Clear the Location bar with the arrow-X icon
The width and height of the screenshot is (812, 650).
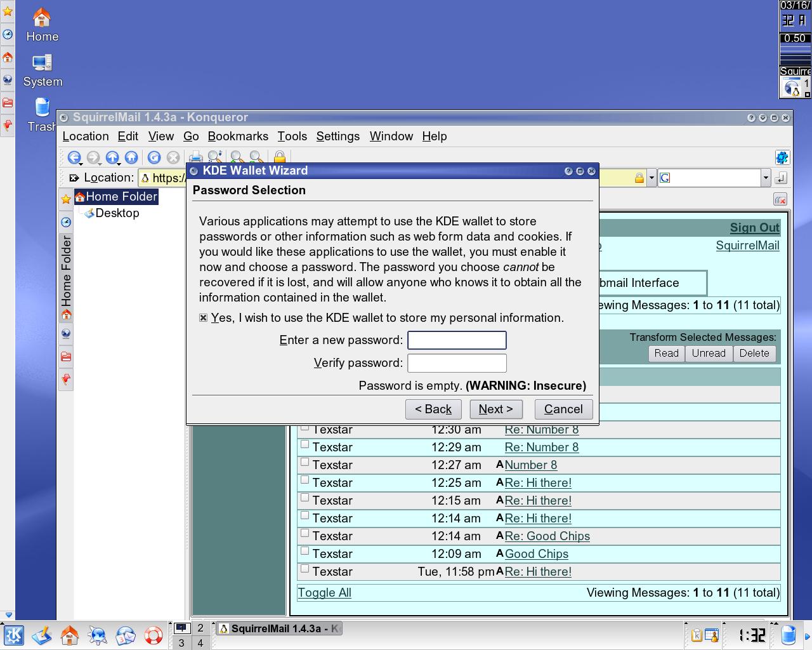point(74,178)
